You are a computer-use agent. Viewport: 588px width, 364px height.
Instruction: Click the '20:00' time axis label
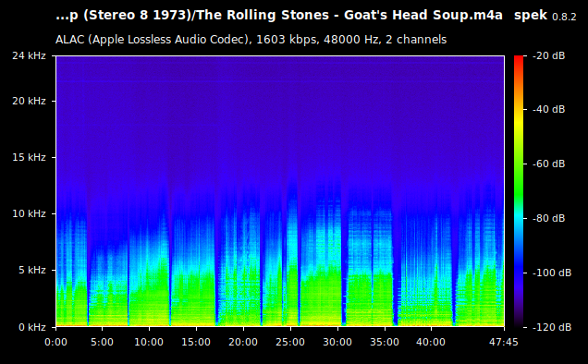[x=243, y=342]
